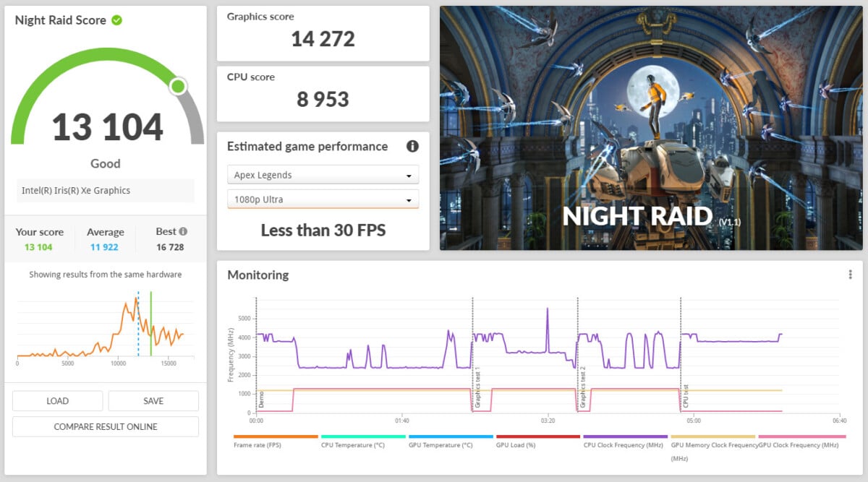This screenshot has width=868, height=482.
Task: Click the blue GPU Temperature legend color bar
Action: [451, 436]
